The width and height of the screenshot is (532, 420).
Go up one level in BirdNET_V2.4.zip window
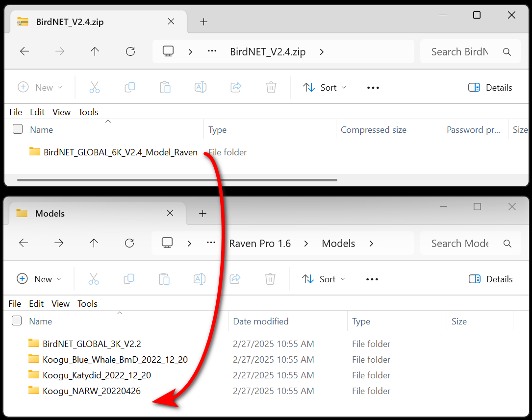pos(95,51)
